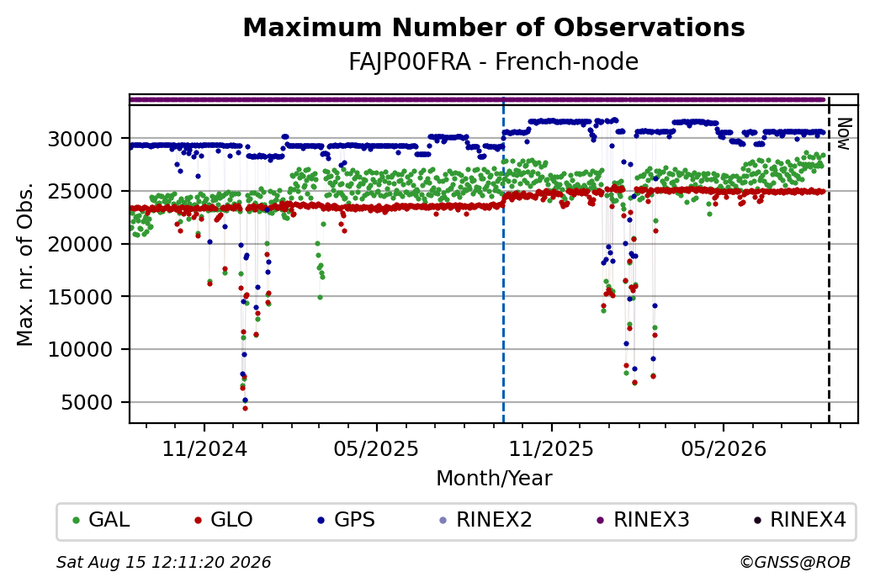Click the black dashed Now marker line

click(829, 259)
